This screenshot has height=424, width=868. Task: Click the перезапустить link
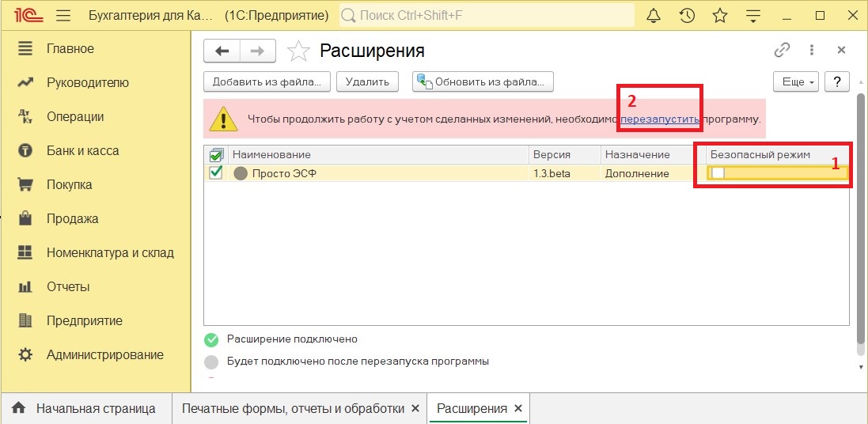(661, 119)
